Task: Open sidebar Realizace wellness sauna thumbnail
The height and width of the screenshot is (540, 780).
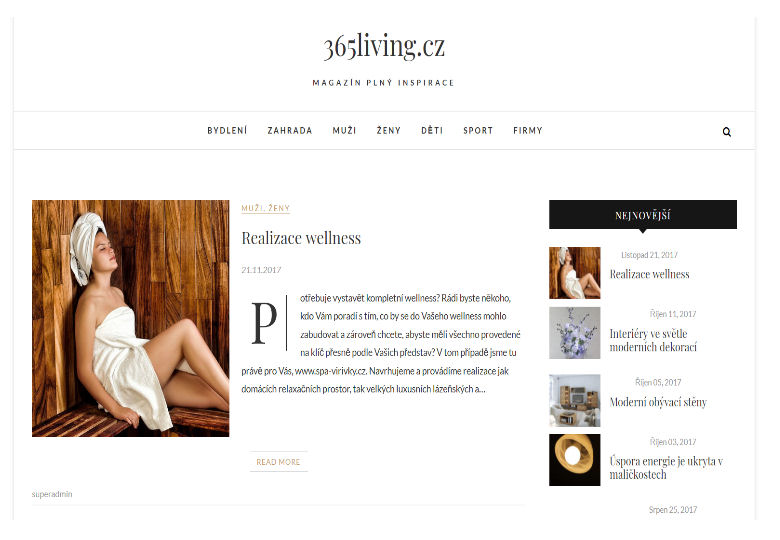Action: point(575,273)
